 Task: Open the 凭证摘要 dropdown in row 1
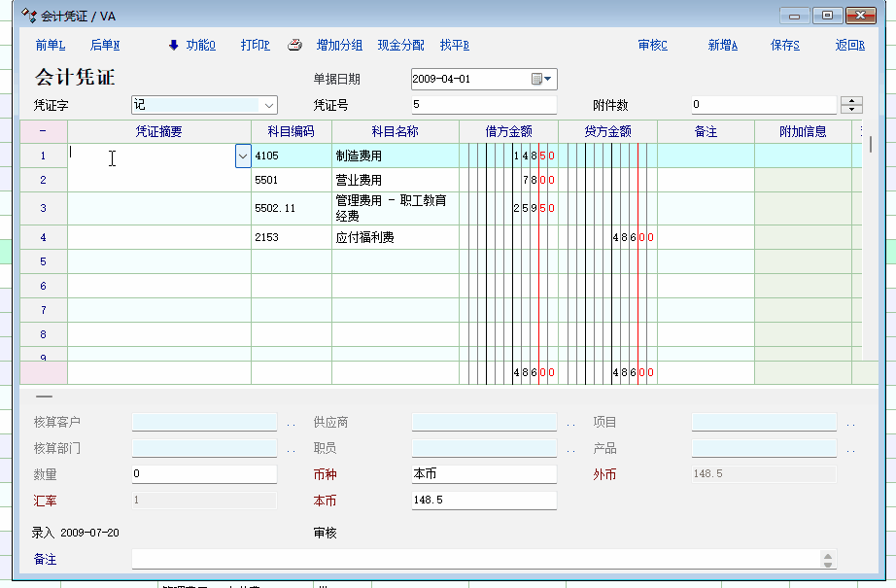click(x=242, y=156)
